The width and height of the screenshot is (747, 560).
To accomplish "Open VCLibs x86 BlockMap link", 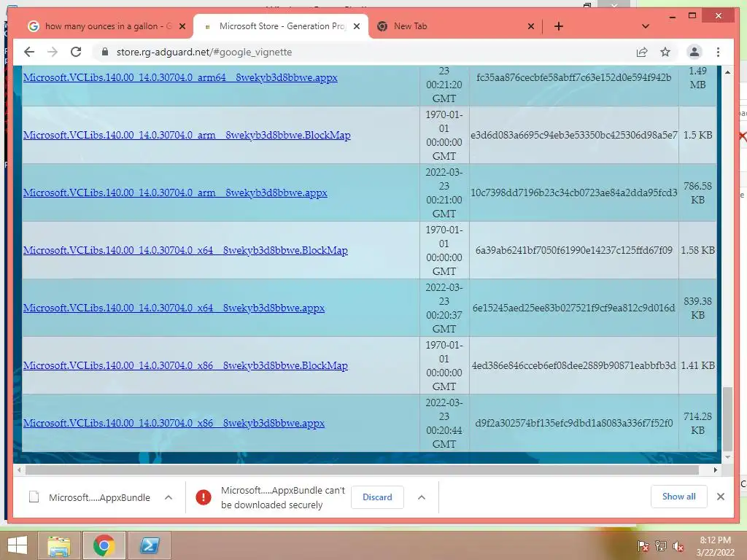I will (185, 366).
